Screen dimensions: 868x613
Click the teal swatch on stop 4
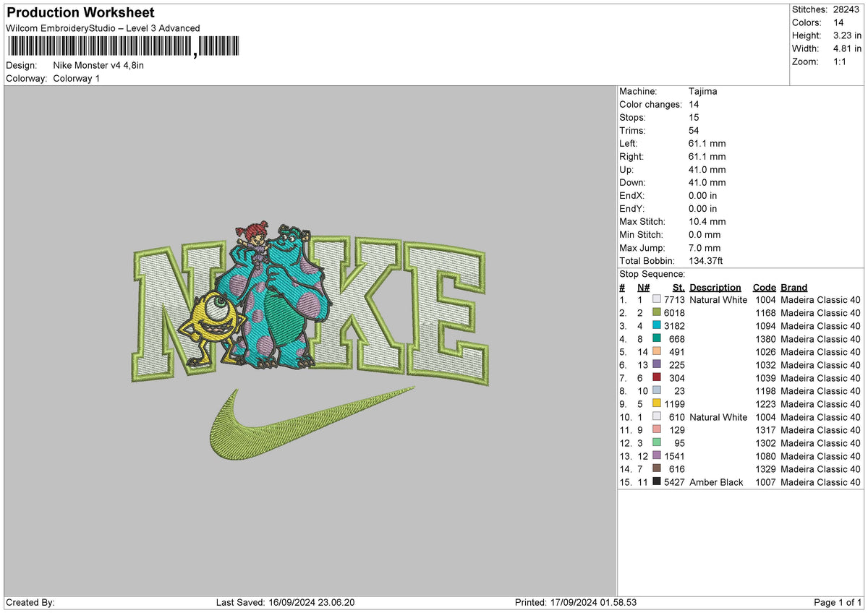pyautogui.click(x=658, y=339)
